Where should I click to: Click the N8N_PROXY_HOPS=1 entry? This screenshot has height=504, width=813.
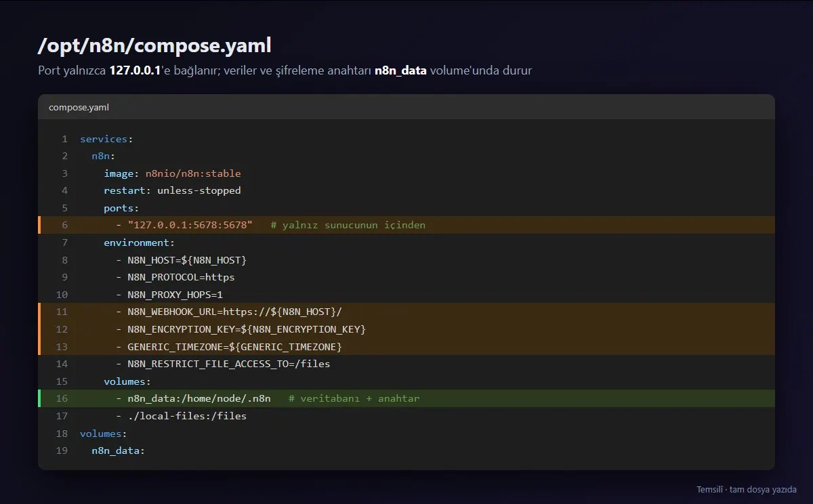pos(175,295)
